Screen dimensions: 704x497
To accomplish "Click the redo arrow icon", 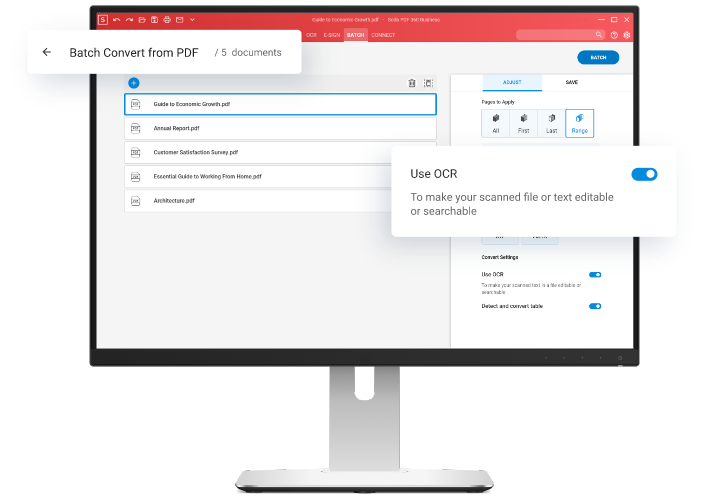I will 129,20.
